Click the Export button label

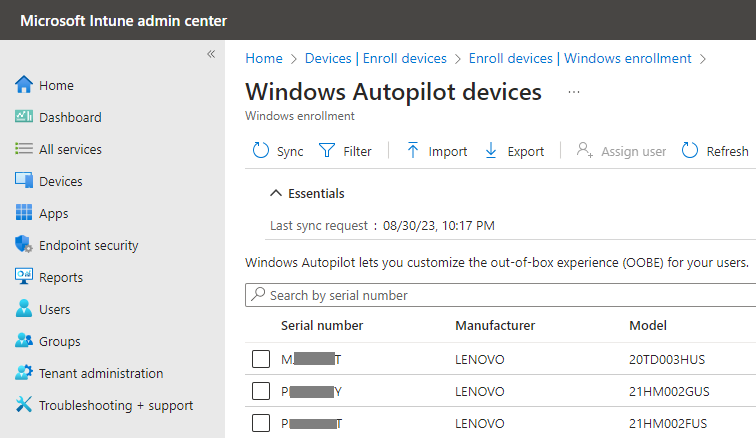tap(526, 151)
